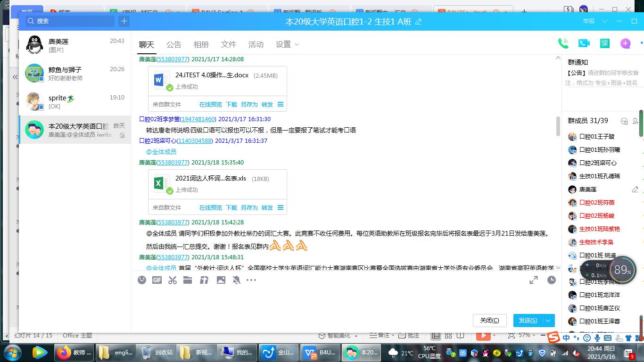Open the purple plus apps button
The width and height of the screenshot is (644, 362).
(626, 43)
